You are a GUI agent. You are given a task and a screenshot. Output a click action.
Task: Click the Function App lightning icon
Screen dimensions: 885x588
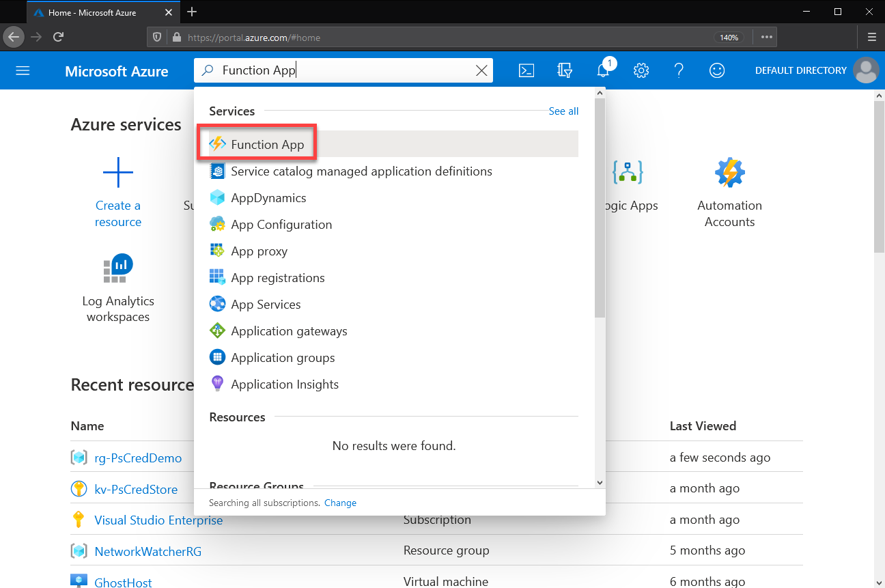[x=217, y=144]
